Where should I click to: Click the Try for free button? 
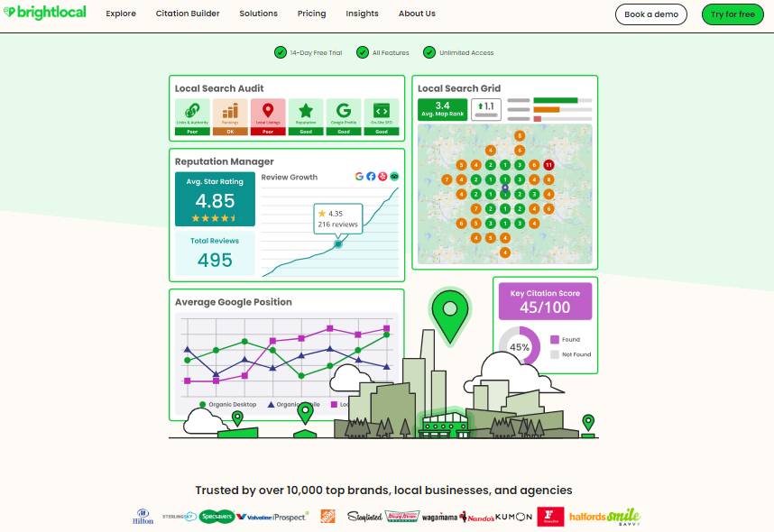[x=733, y=14]
